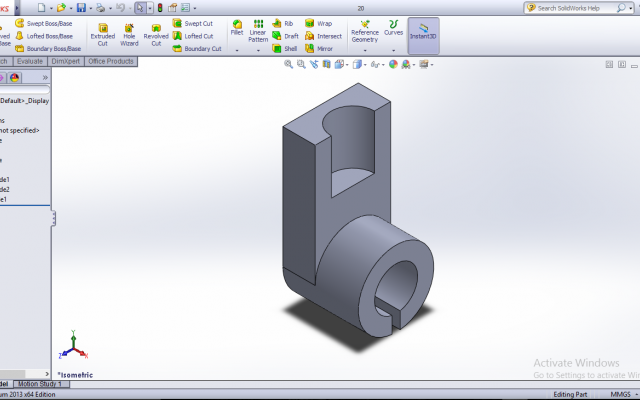Pick the Mirror feature
This screenshot has height=400, width=640.
pos(319,49)
